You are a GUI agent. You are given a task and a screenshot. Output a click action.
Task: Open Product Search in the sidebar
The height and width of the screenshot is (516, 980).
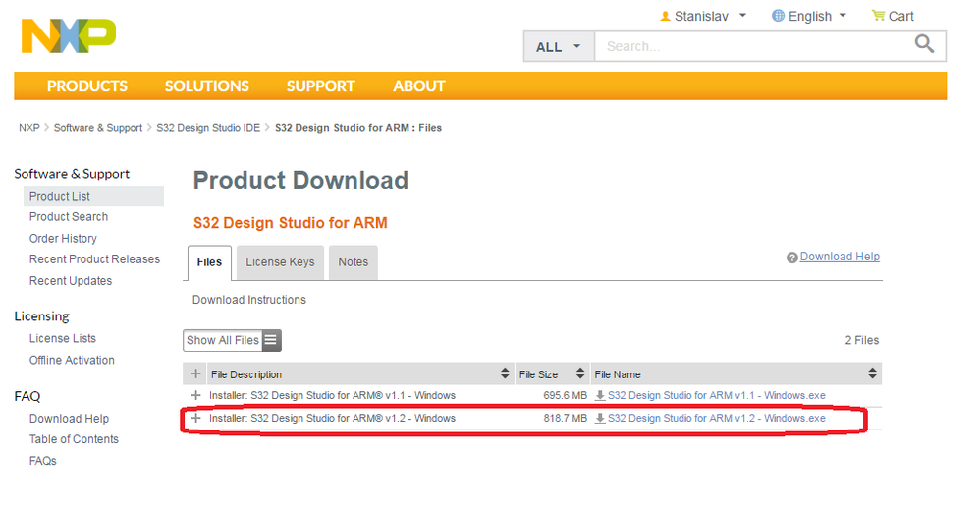(69, 216)
